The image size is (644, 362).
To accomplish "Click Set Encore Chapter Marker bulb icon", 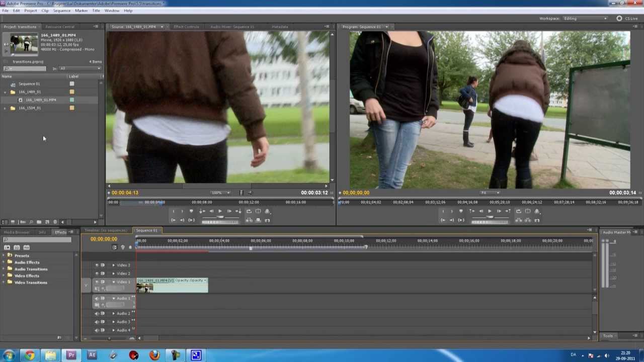I will [x=123, y=247].
